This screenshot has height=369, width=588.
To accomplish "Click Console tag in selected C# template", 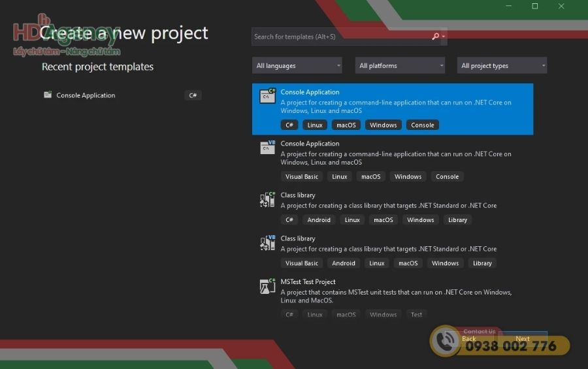I will [423, 125].
